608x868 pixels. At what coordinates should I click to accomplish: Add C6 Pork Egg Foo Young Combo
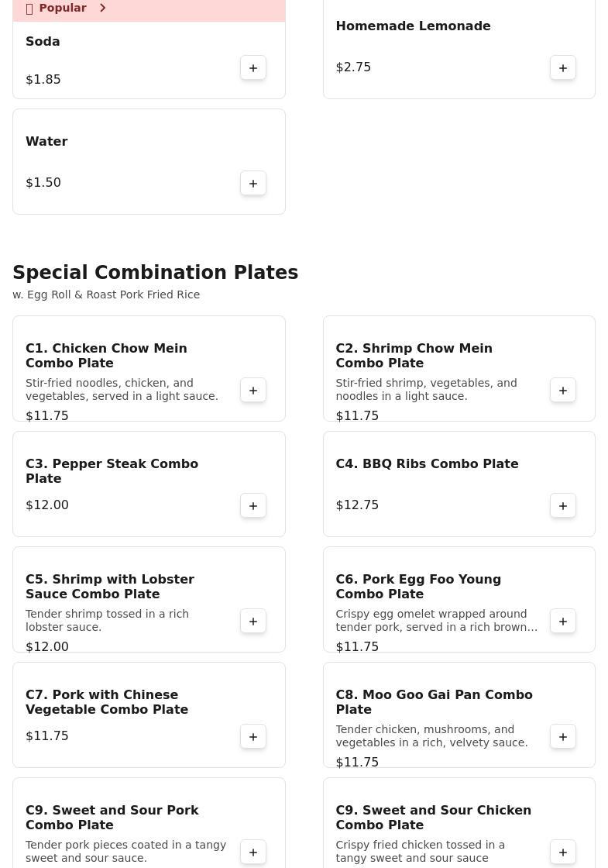click(563, 622)
